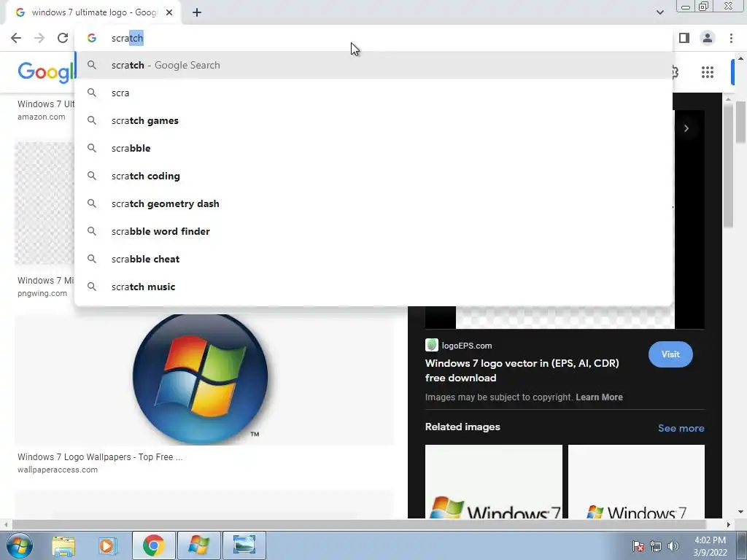Click the amazon.com source text
The width and height of the screenshot is (747, 560).
click(x=42, y=117)
